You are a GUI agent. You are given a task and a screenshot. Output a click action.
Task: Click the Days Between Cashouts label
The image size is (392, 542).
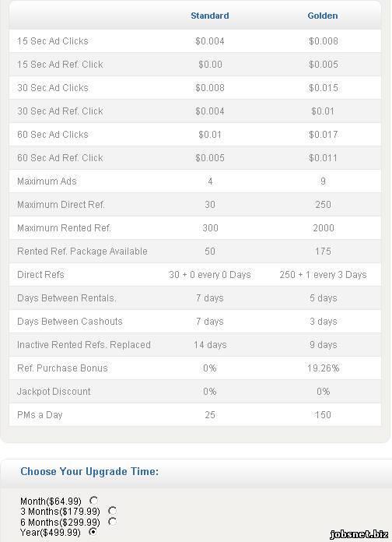70,322
